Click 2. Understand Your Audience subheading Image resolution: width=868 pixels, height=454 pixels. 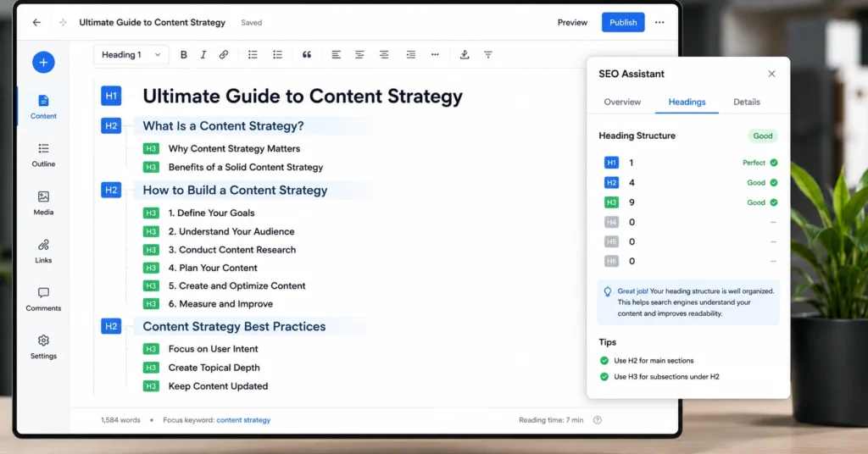[231, 232]
